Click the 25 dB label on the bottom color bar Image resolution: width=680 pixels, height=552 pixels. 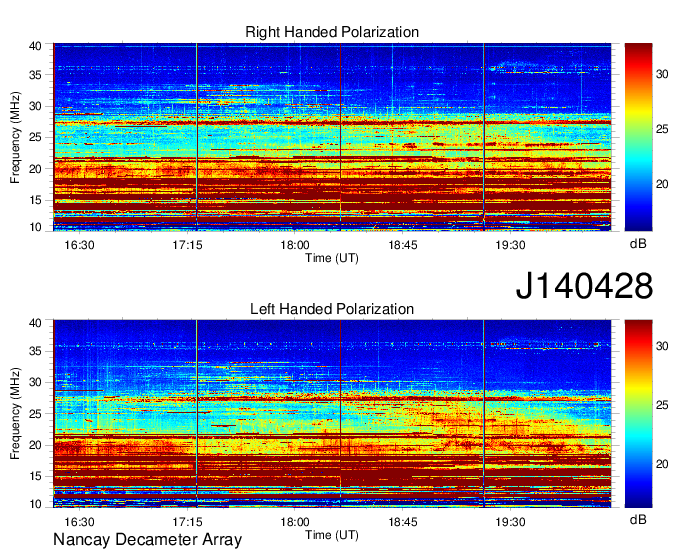tap(662, 405)
